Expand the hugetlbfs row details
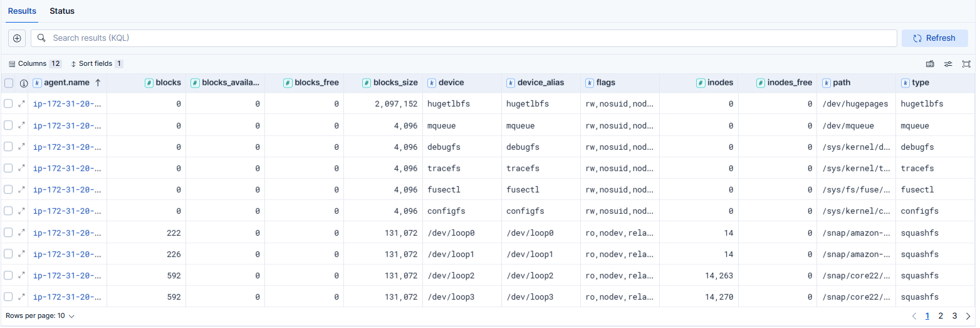The image size is (980, 328). [21, 103]
